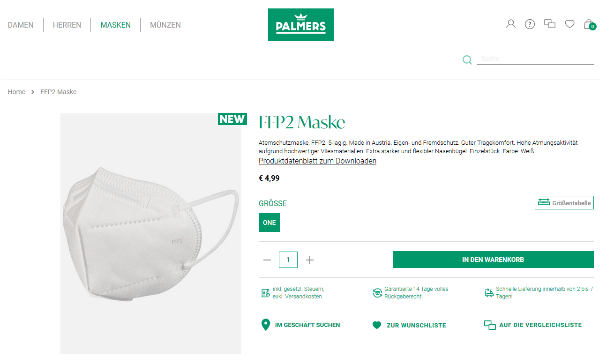Decrease quantity with minus button

click(x=267, y=260)
